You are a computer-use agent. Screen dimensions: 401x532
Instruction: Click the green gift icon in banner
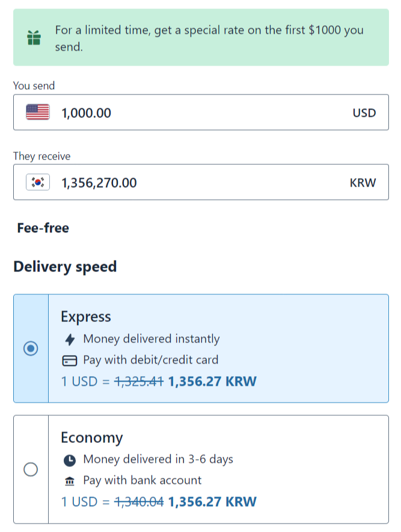pyautogui.click(x=34, y=38)
